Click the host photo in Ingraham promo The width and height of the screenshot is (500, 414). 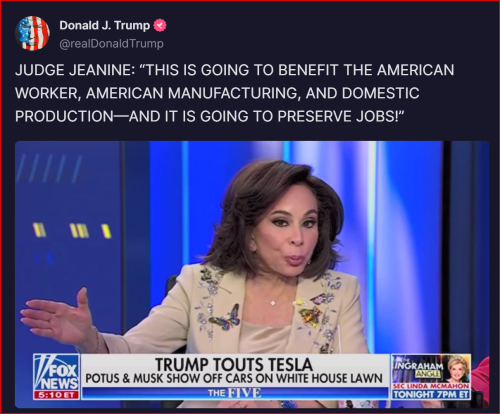pyautogui.click(x=458, y=369)
